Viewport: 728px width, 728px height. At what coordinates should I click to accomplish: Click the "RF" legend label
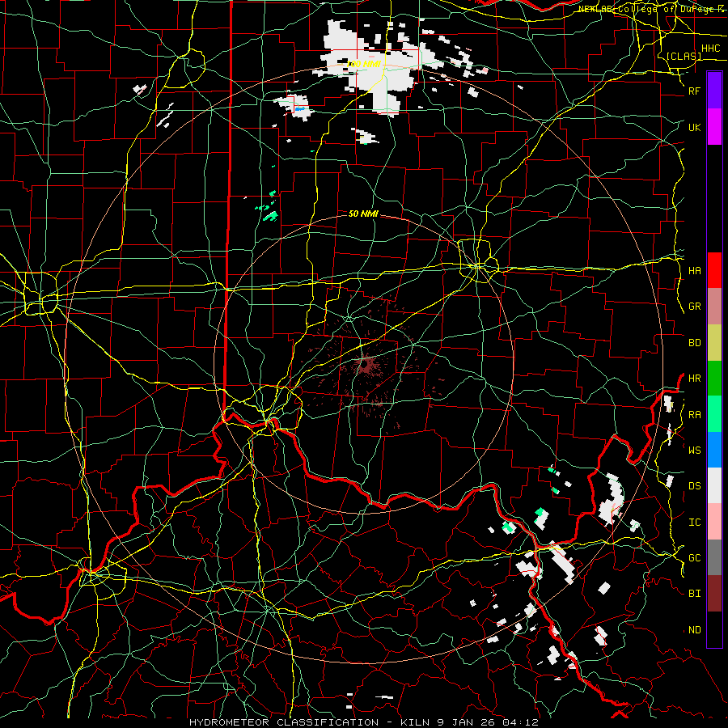694,91
